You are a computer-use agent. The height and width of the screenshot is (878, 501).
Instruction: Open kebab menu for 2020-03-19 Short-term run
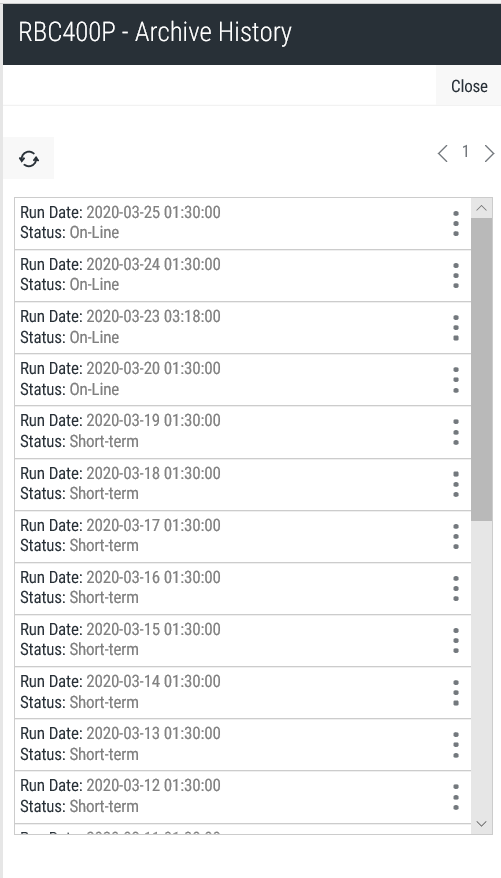click(456, 432)
